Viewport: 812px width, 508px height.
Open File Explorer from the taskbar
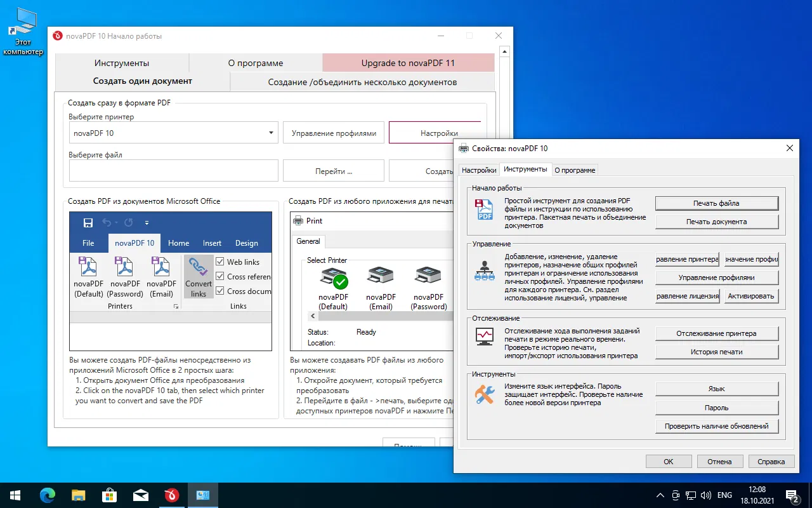[x=78, y=495]
